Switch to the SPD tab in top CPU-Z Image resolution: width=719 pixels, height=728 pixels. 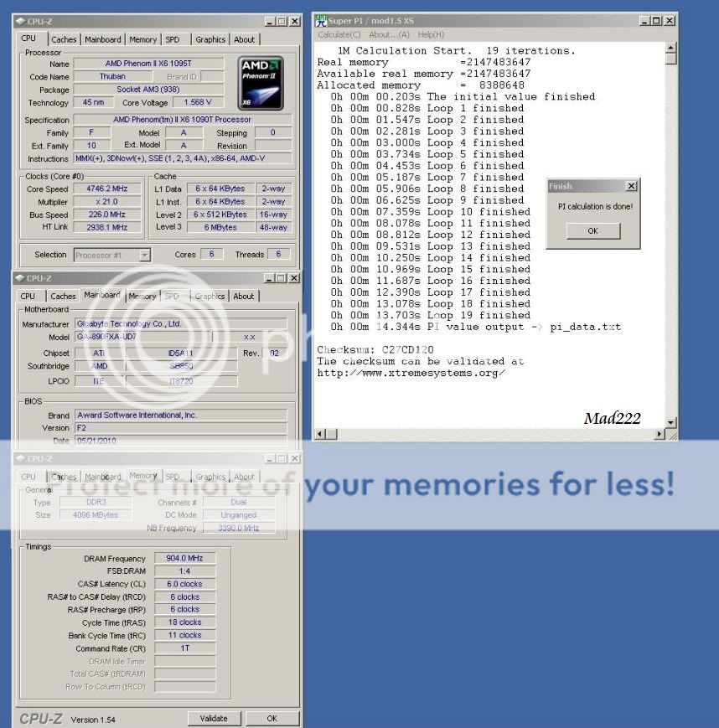(172, 39)
